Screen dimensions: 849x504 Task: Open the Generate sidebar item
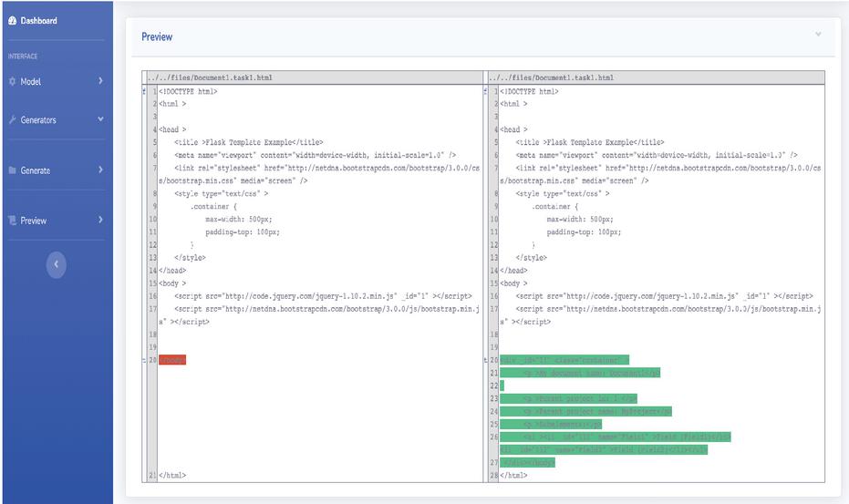point(36,170)
